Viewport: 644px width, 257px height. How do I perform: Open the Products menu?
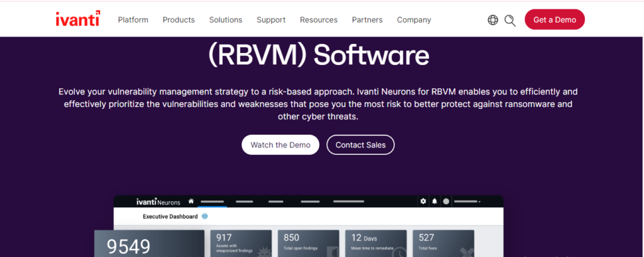click(179, 20)
